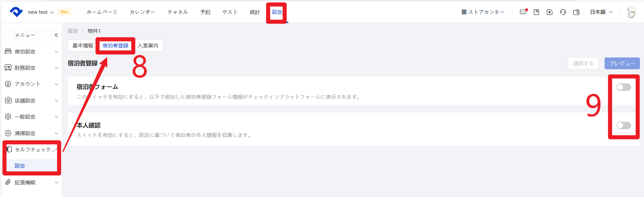Enable the 宿泊者フォーム switch

pyautogui.click(x=623, y=87)
